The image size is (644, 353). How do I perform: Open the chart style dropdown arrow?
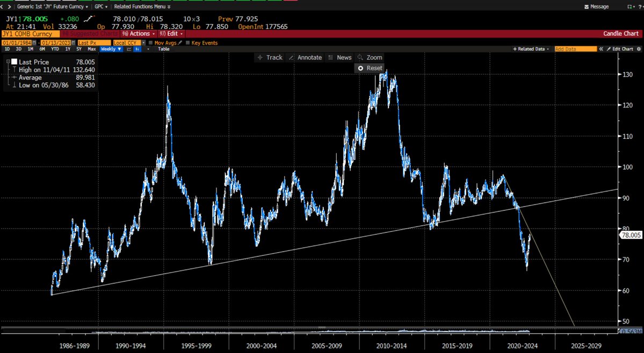click(x=148, y=49)
